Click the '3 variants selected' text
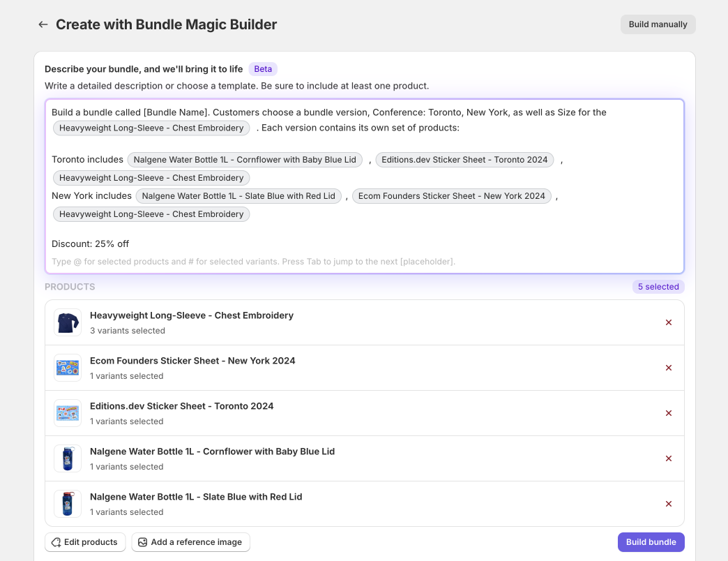Viewport: 728px width, 561px height. tap(128, 331)
